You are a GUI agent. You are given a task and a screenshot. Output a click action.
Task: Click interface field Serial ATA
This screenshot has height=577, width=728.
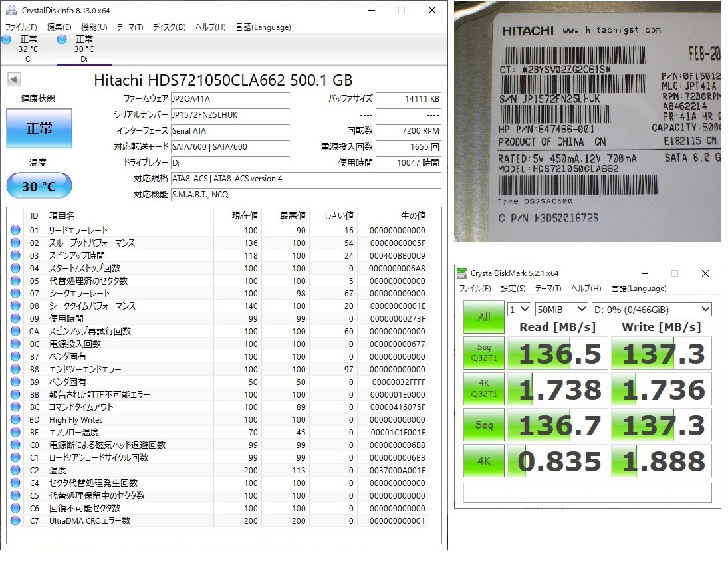pos(230,131)
